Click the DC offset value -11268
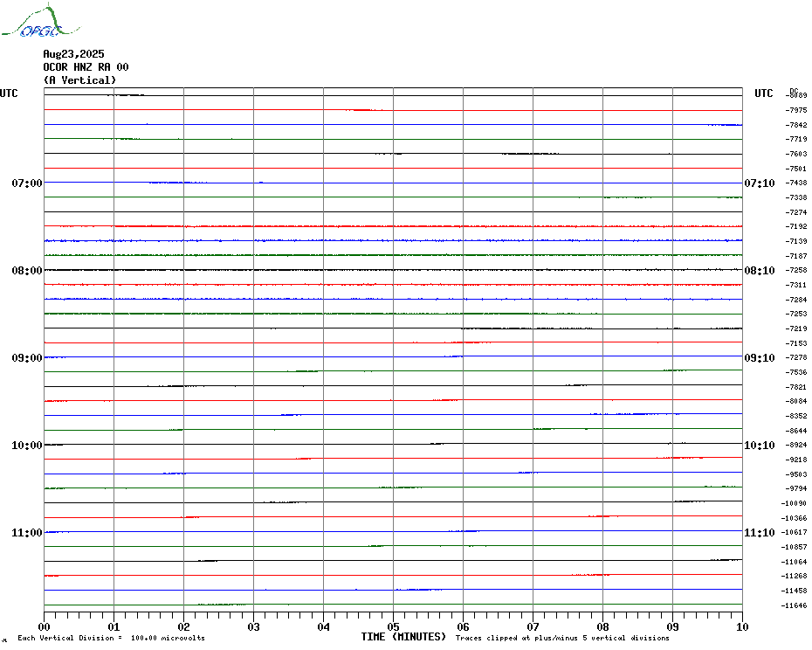 click(x=795, y=576)
